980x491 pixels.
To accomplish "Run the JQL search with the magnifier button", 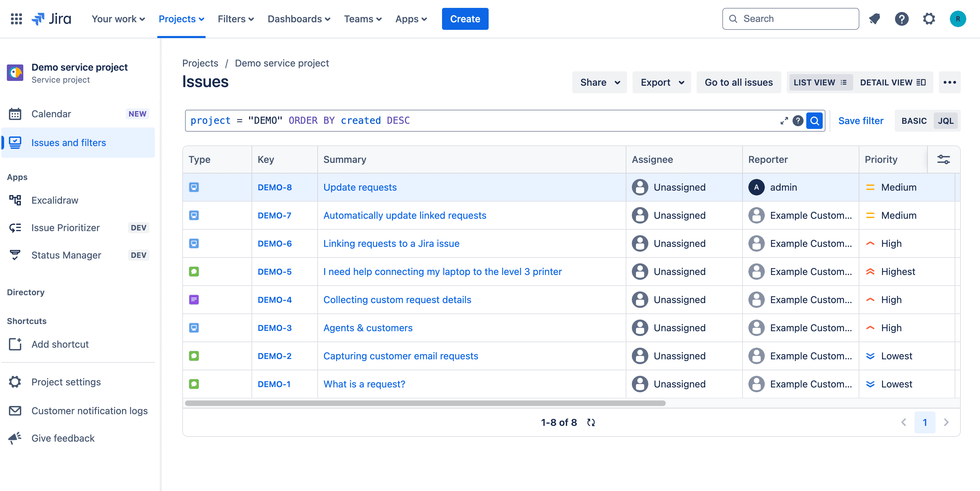I will pyautogui.click(x=814, y=121).
